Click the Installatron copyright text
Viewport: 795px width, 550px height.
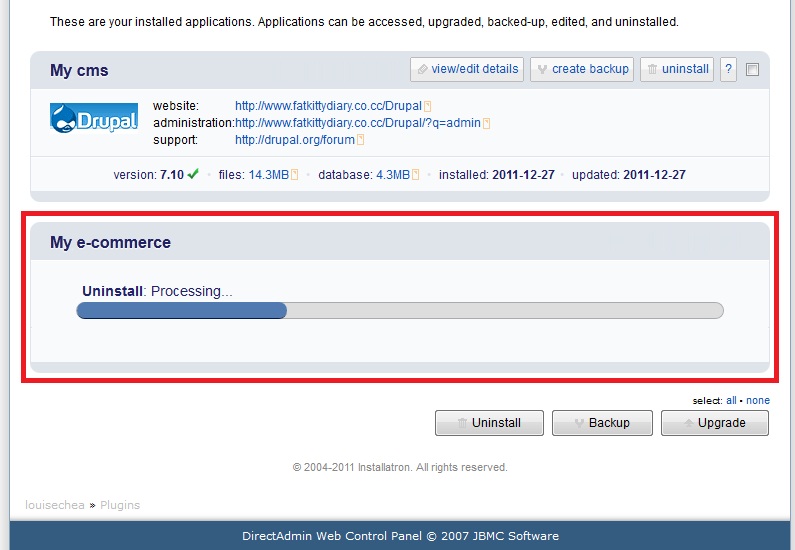pyautogui.click(x=400, y=467)
